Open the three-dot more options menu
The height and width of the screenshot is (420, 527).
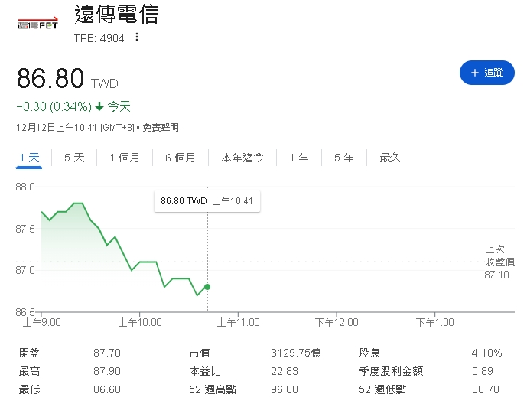pos(136,37)
